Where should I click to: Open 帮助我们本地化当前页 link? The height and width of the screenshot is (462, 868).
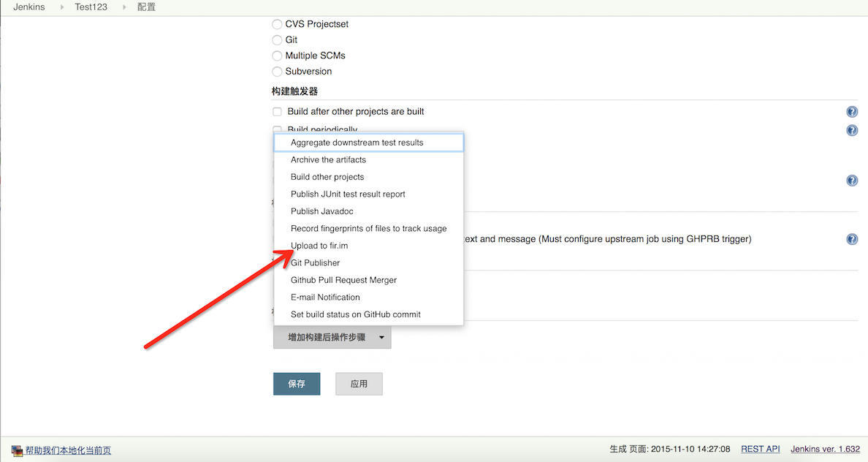(68, 451)
